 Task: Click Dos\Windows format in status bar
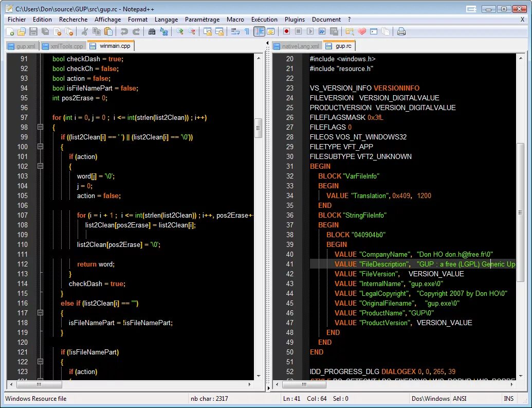[430, 399]
